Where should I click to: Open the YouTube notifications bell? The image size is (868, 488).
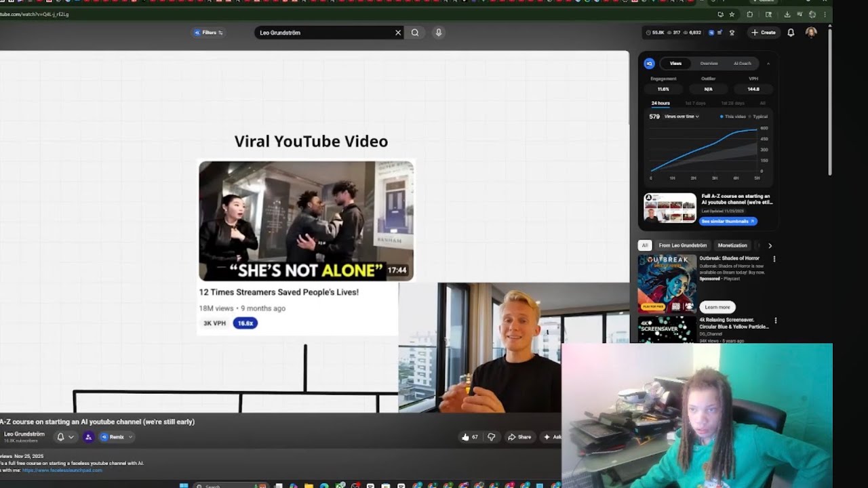click(x=791, y=33)
